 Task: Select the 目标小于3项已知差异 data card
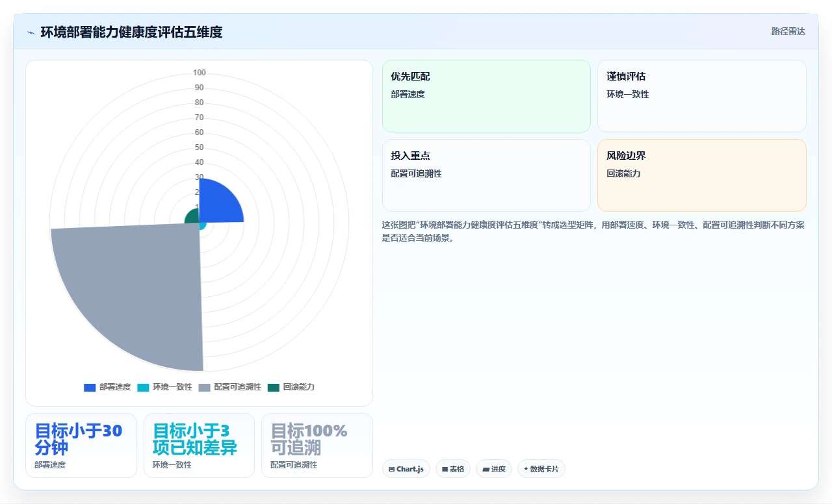tap(199, 446)
